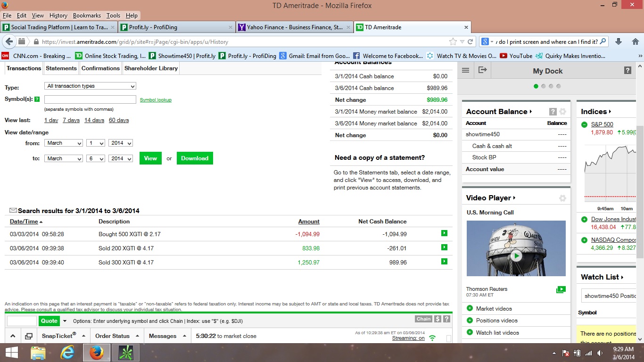Click the dock pop-out arrow icon
The image size is (644, 362).
point(482,70)
